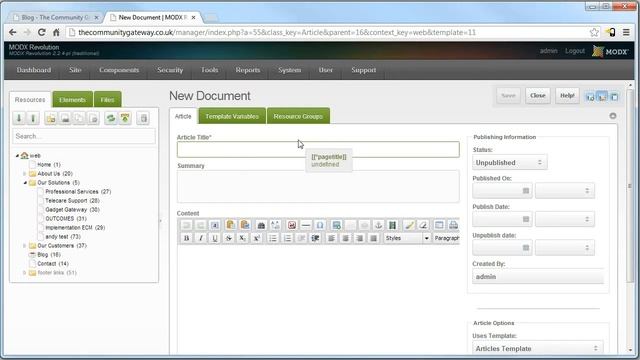Open the Reports menu
This screenshot has width=640, height=360.
click(247, 70)
